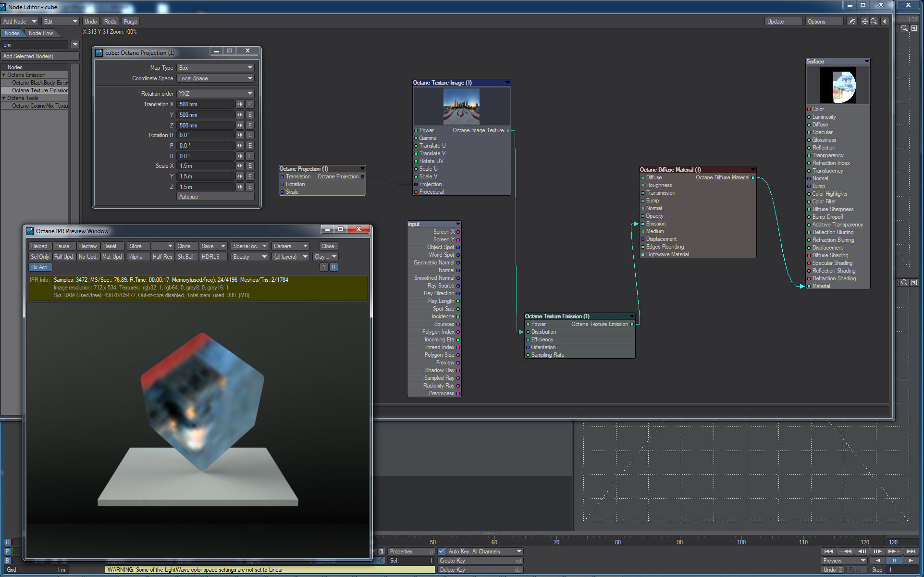Open the Map Type dropdown set to Box
This screenshot has height=577, width=924.
(215, 68)
